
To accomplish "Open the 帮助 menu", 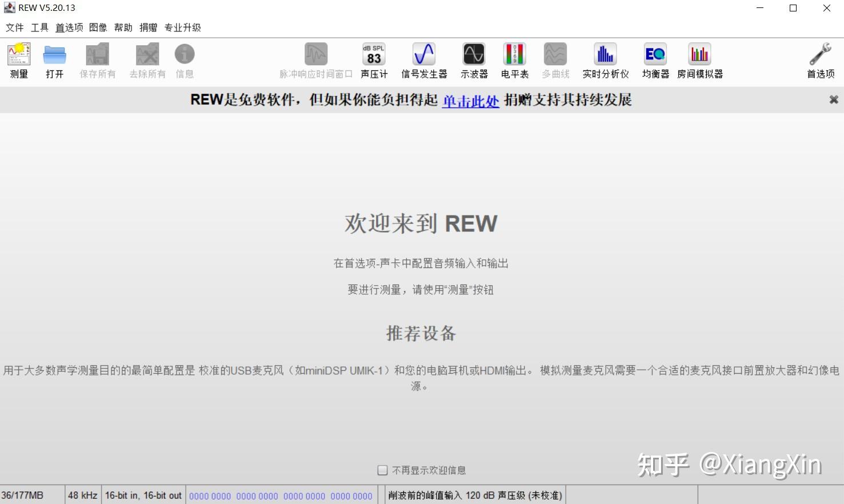I will [123, 27].
